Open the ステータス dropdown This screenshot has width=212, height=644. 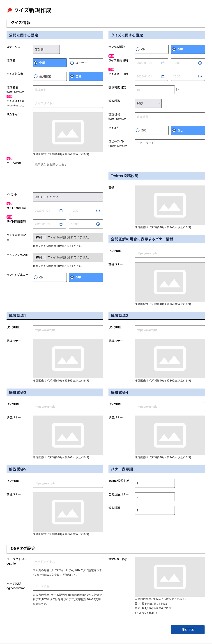pyautogui.click(x=46, y=50)
